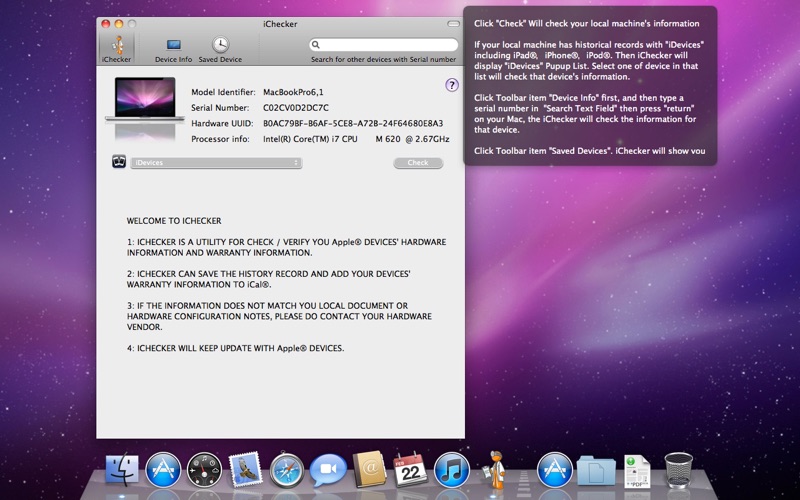
Task: Select the Intel Core i7 processor text
Action: pos(356,139)
